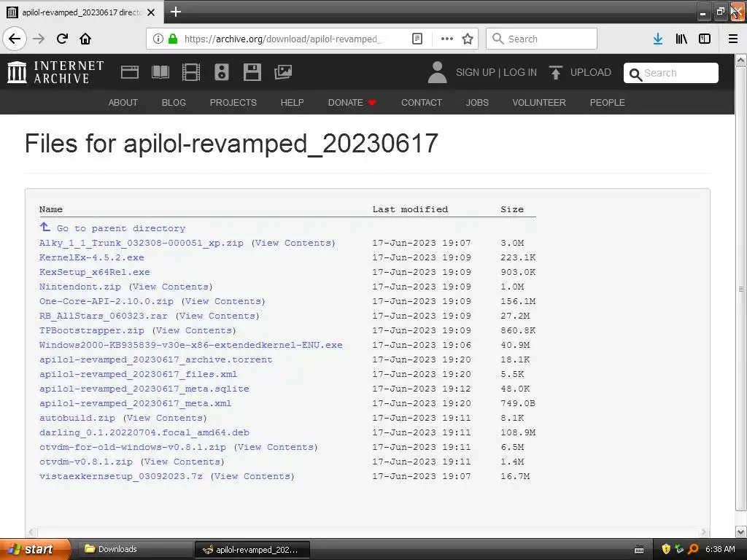View Contents of TPBootstrapper.zip
Viewport: 747px width, 560px height.
(x=194, y=330)
